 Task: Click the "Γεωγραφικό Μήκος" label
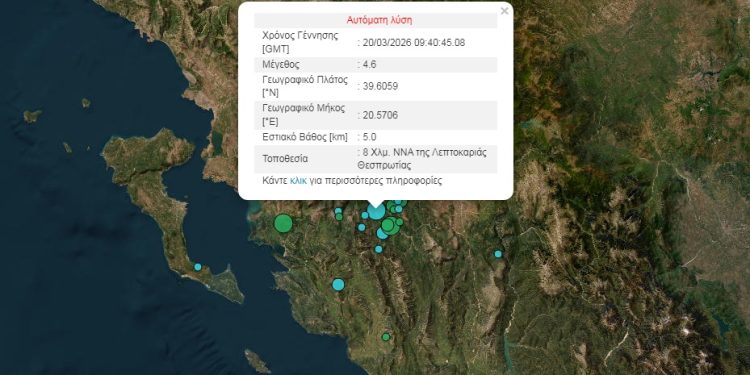(304, 115)
